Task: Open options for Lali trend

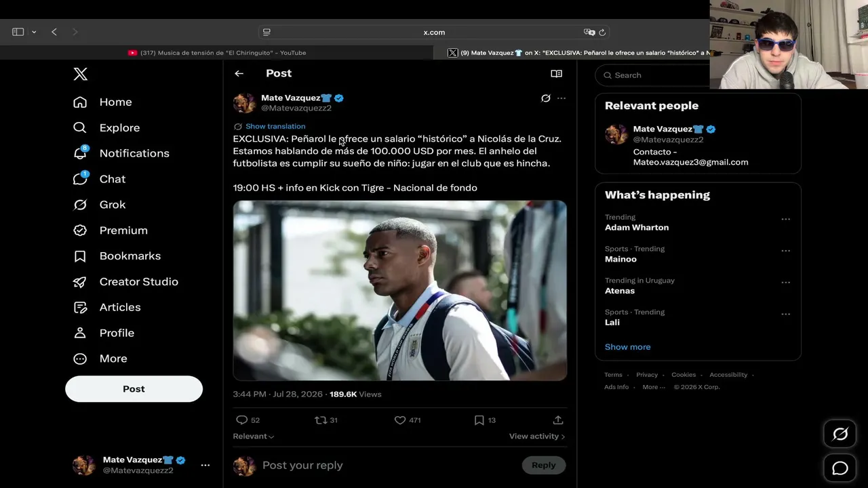Action: point(785,314)
